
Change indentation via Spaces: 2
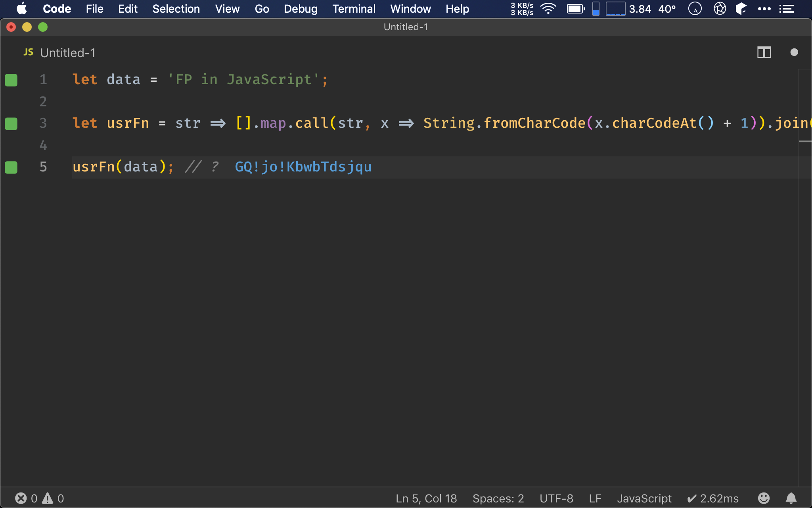point(498,498)
